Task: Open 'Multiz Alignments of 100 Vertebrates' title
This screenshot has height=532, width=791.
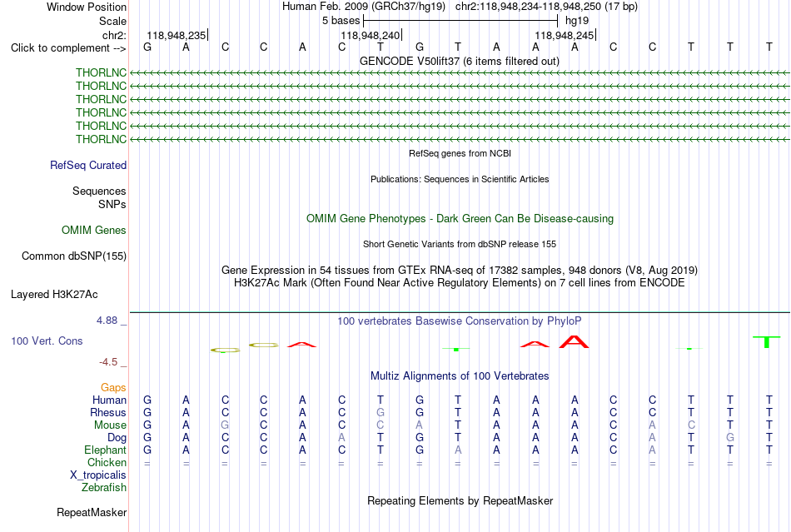Action: 460,375
